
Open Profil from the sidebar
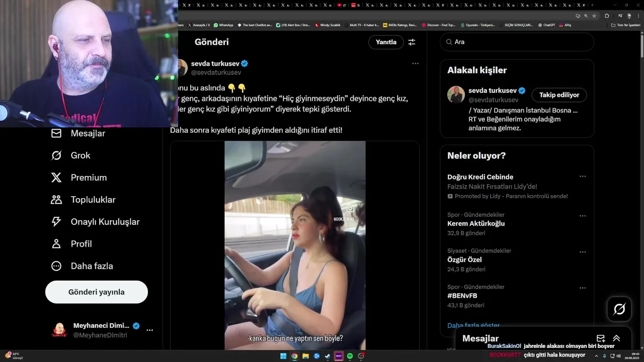click(x=71, y=244)
